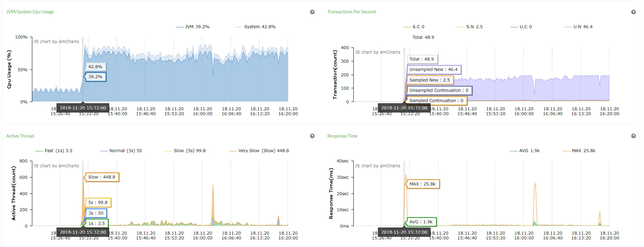Open help icon for Active Thread chart
The height and width of the screenshot is (247, 644).
[x=312, y=136]
